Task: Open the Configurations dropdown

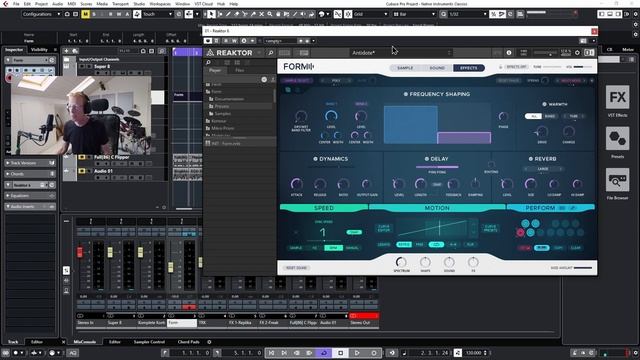Action: [x=41, y=14]
